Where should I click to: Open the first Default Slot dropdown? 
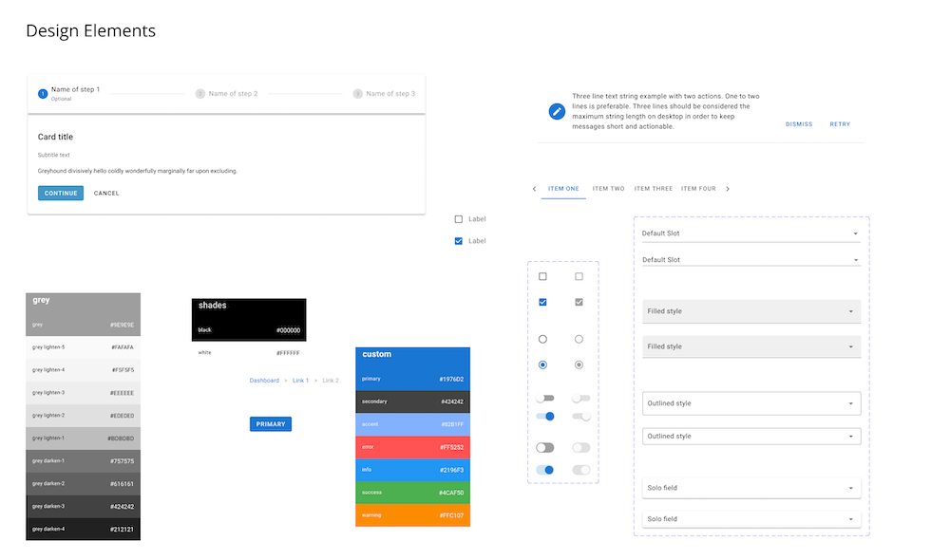750,233
